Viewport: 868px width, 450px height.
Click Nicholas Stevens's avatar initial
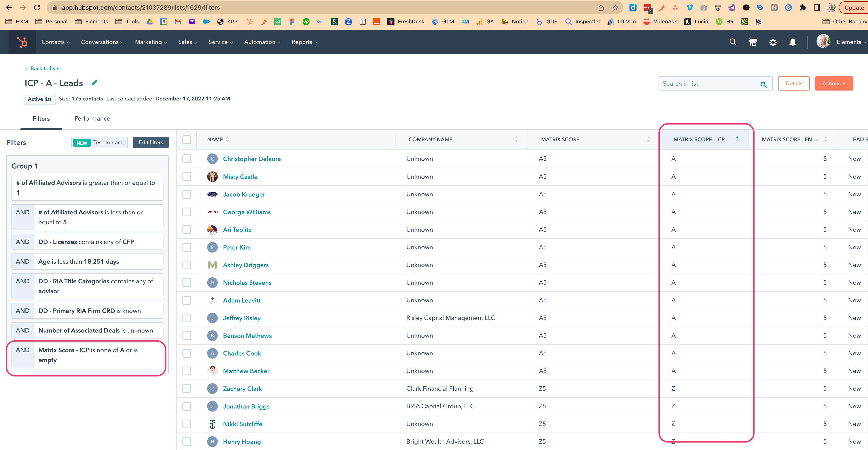pyautogui.click(x=212, y=283)
